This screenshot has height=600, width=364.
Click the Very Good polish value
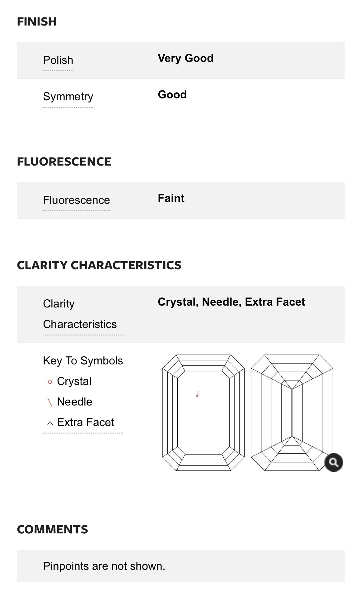186,58
